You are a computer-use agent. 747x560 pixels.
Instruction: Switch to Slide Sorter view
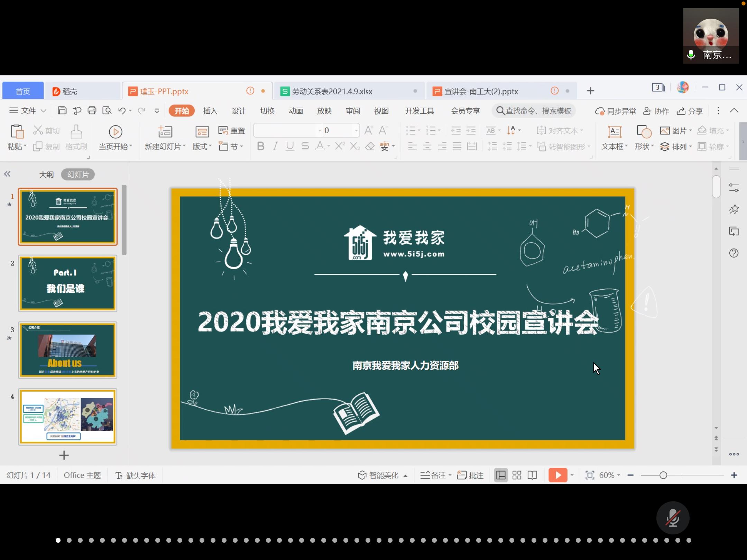tap(517, 475)
